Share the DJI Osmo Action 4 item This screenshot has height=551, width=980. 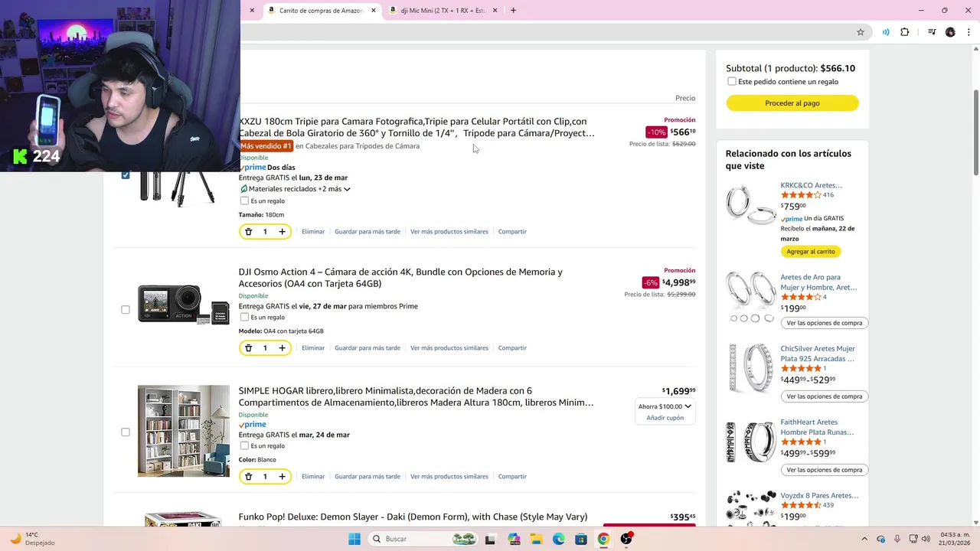512,348
